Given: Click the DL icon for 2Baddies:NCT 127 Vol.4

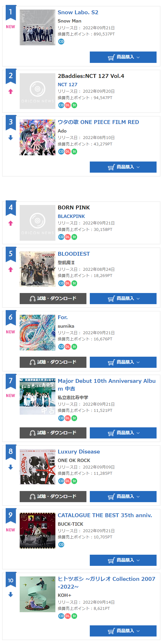Looking at the screenshot, I should (68, 105).
